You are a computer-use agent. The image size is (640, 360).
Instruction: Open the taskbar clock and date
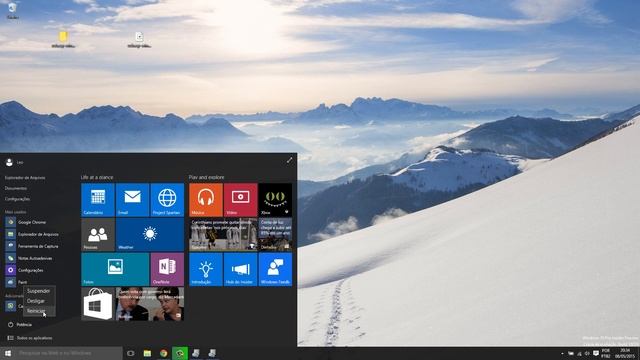[x=624, y=353]
